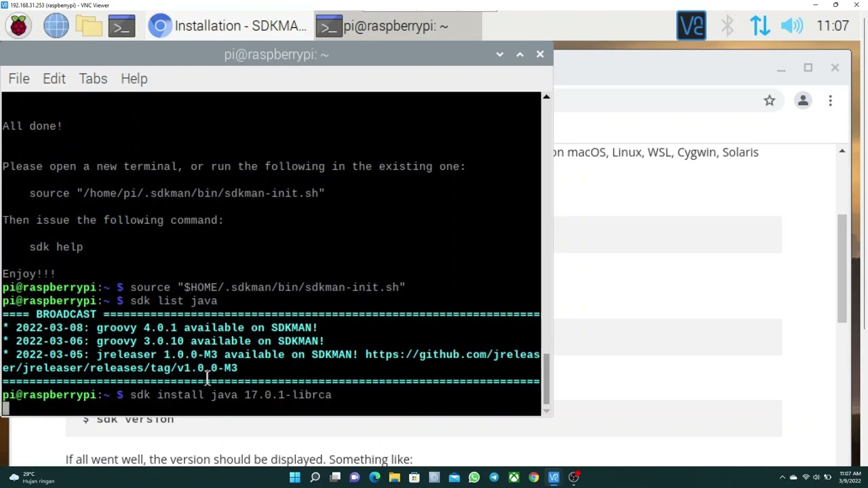The height and width of the screenshot is (488, 868).
Task: Close the pi@raspberrypi terminal window
Action: 540,54
